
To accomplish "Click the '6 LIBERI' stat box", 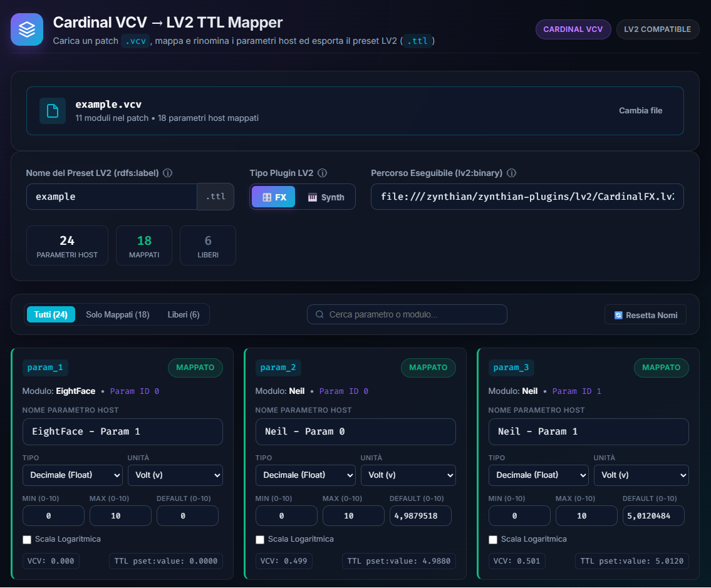I will [208, 245].
